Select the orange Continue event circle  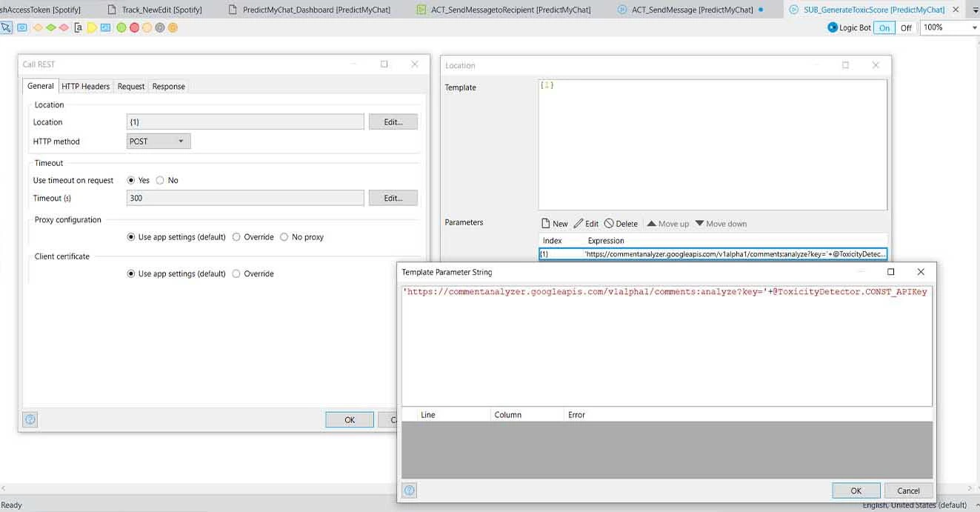point(173,27)
